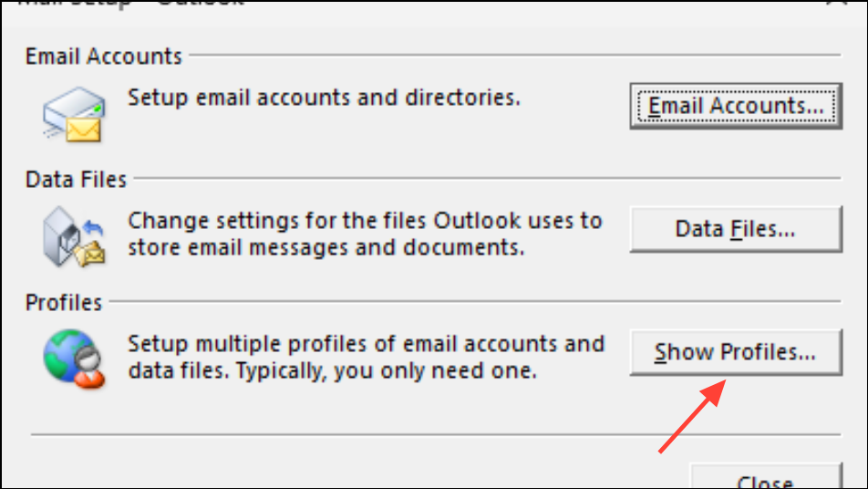Open Show Profiles... button
Viewport: 868px width, 489px height.
[x=736, y=352]
